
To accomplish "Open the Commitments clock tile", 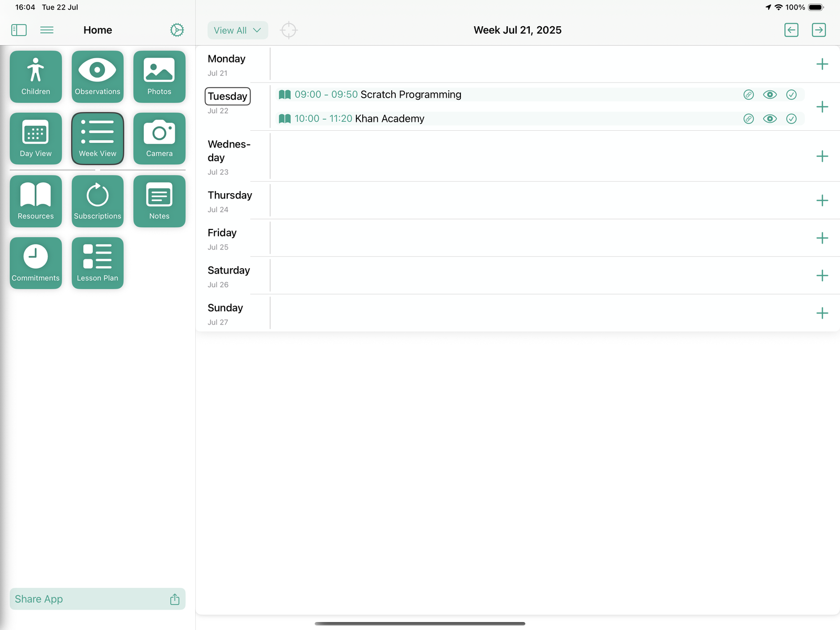I will point(36,263).
